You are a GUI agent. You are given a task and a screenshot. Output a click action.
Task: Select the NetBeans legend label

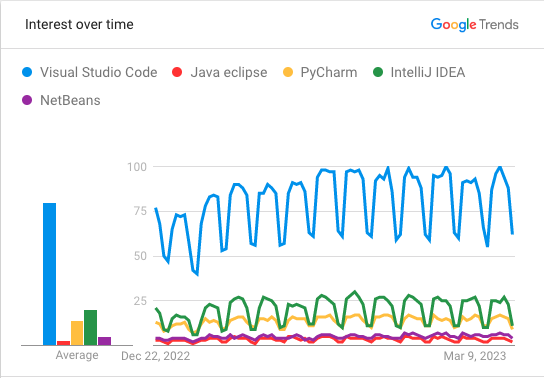70,100
